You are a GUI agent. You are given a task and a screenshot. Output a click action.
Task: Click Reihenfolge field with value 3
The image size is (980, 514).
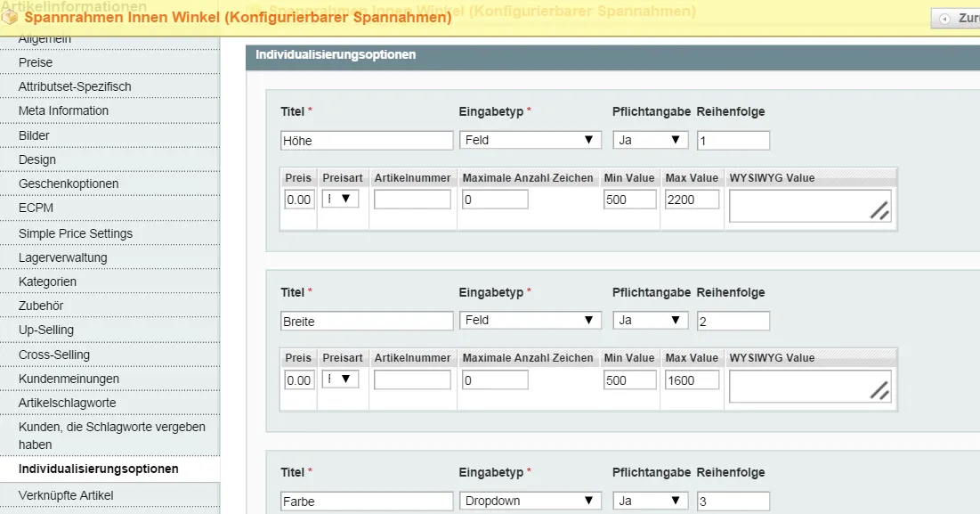point(733,502)
